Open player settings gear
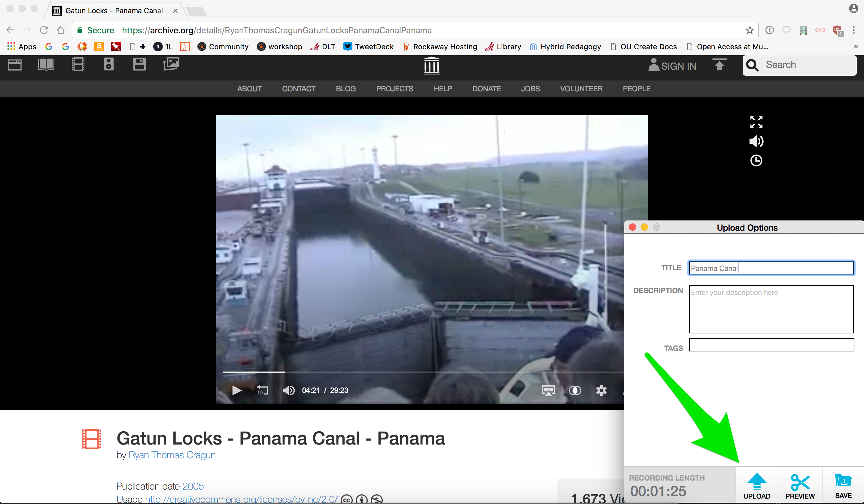This screenshot has height=504, width=864. pyautogui.click(x=601, y=390)
